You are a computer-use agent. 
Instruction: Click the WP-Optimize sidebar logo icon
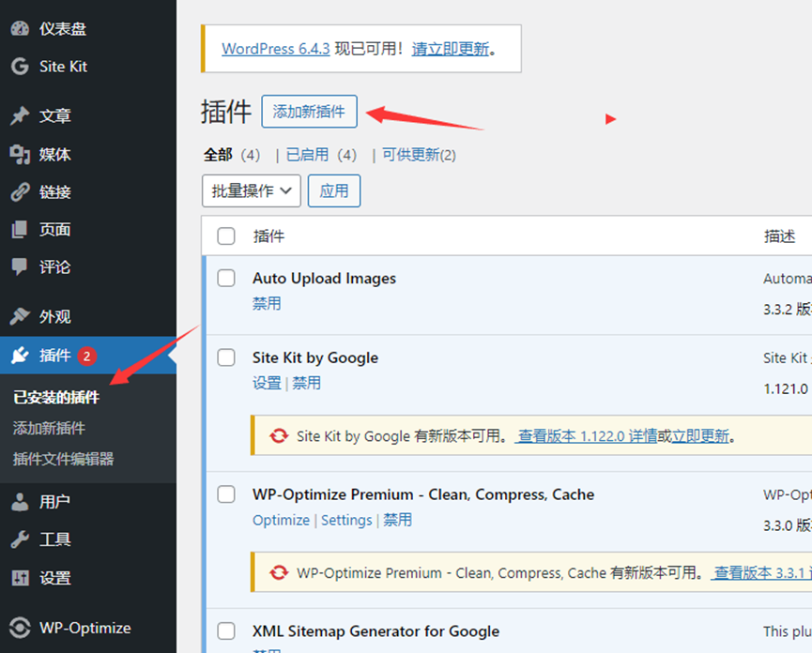tap(20, 628)
